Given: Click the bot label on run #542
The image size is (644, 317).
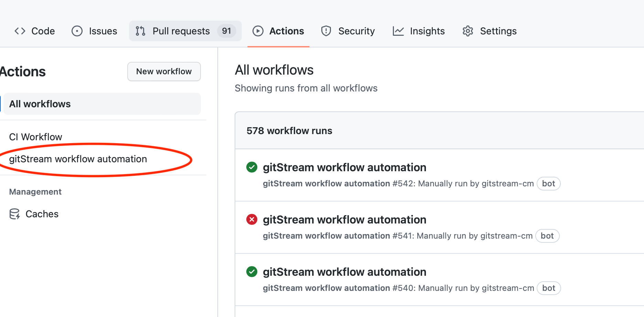Looking at the screenshot, I should (x=549, y=184).
